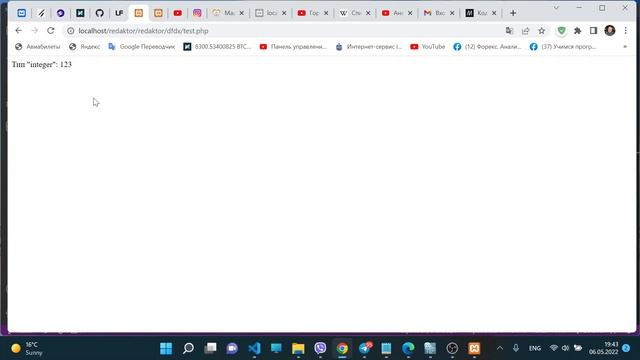Launch Visual Studio Code from taskbar
Screen dimensions: 640x360
pyautogui.click(x=254, y=348)
